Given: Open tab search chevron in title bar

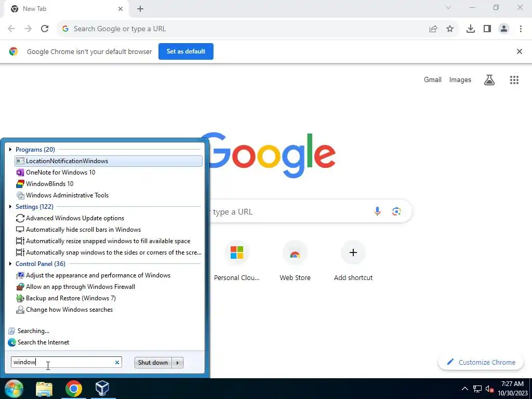Looking at the screenshot, I should tap(448, 7).
